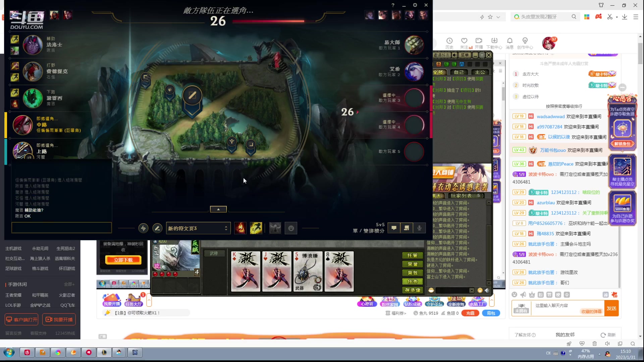
Task: Click 开播 start streaming camera icon
Action: 479,43
